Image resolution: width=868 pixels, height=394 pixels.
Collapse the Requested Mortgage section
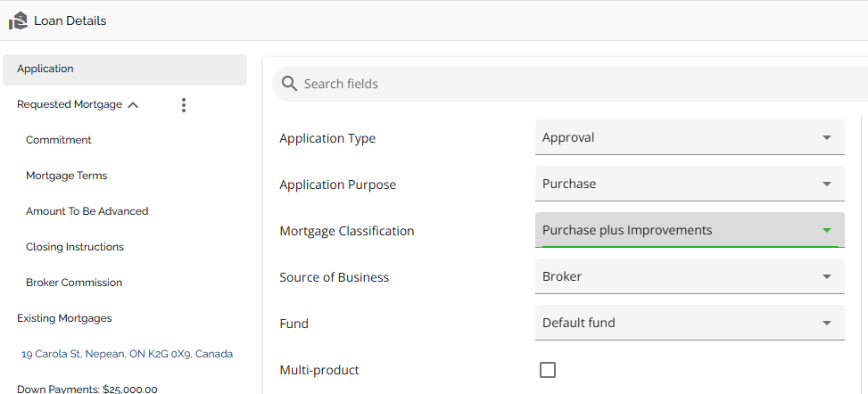click(x=133, y=105)
